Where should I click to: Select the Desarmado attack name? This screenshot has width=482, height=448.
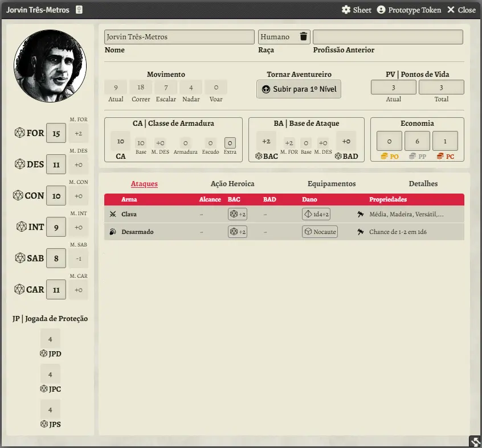pos(137,232)
